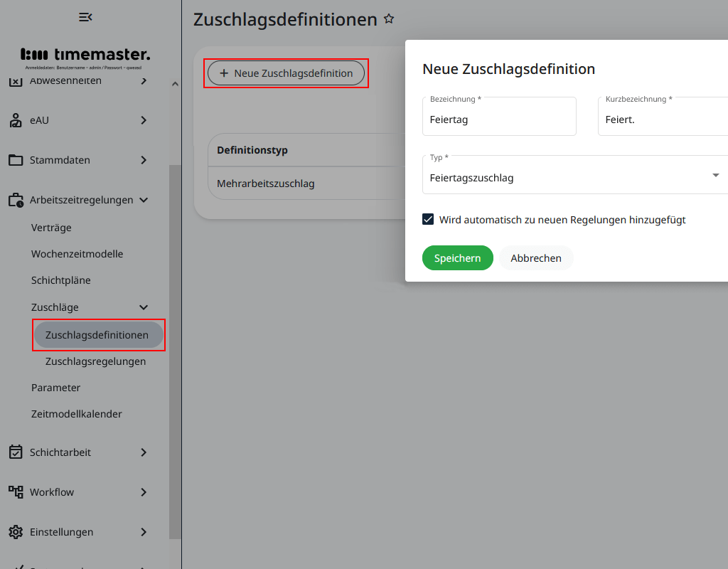
Task: Favorite Zuschlagsdefinitionen using the star icon
Action: pos(389,19)
